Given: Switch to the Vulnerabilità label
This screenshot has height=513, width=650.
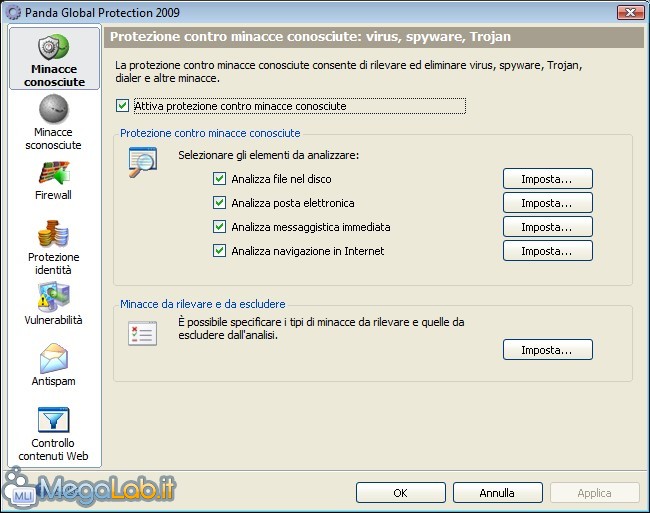Looking at the screenshot, I should point(53,320).
